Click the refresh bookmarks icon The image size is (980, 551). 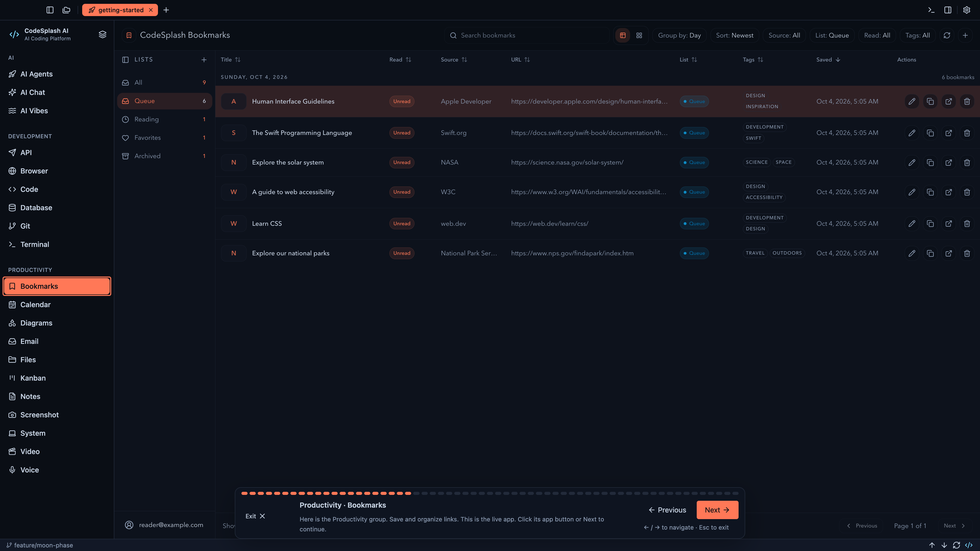(x=947, y=35)
